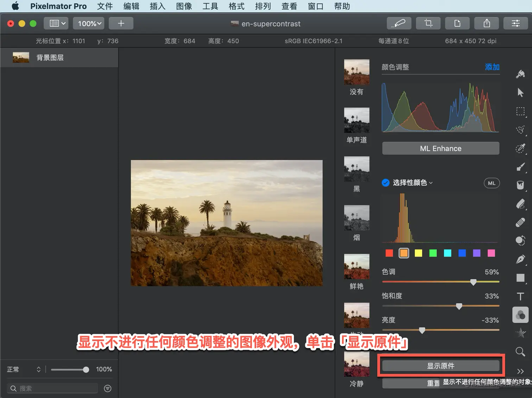This screenshot has height=398, width=532.
Task: Open the 帮助 menu
Action: point(342,6)
